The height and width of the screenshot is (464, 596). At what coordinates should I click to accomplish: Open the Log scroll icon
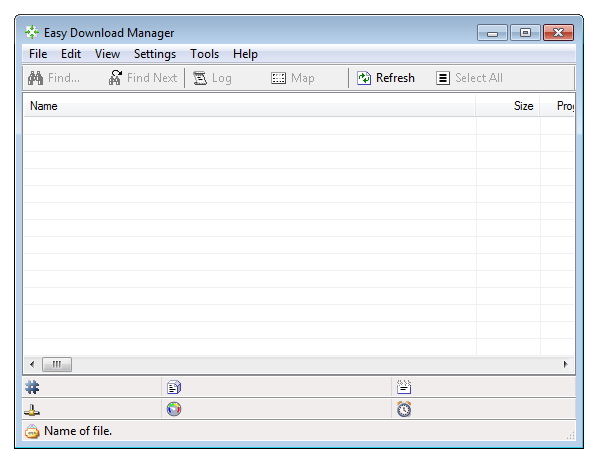click(x=200, y=78)
